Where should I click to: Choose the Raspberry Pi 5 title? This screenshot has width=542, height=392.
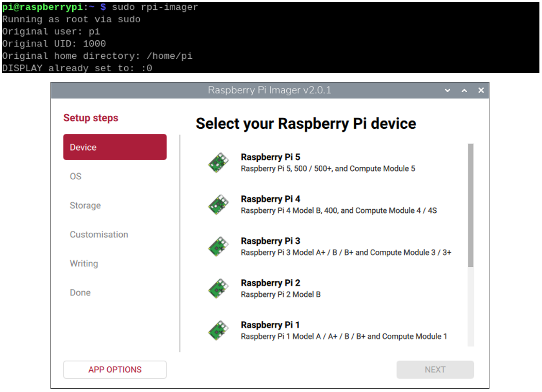[x=270, y=157]
